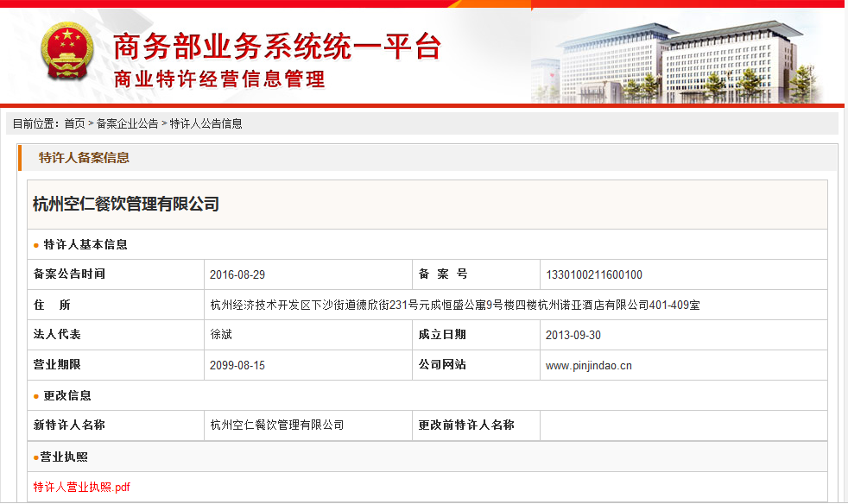
Task: Select 特许人公告信息 breadcrumb text
Action: tap(206, 123)
